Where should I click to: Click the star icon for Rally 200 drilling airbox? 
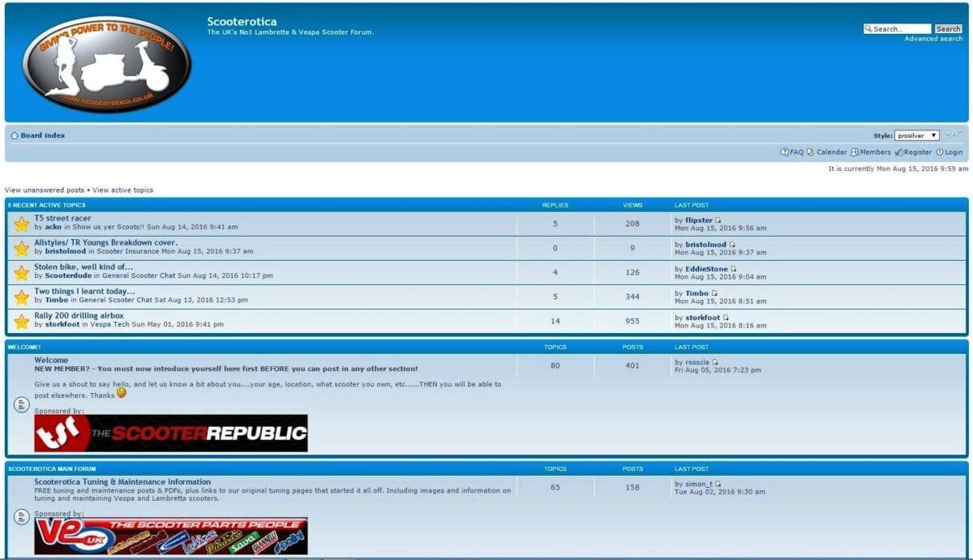pyautogui.click(x=21, y=321)
